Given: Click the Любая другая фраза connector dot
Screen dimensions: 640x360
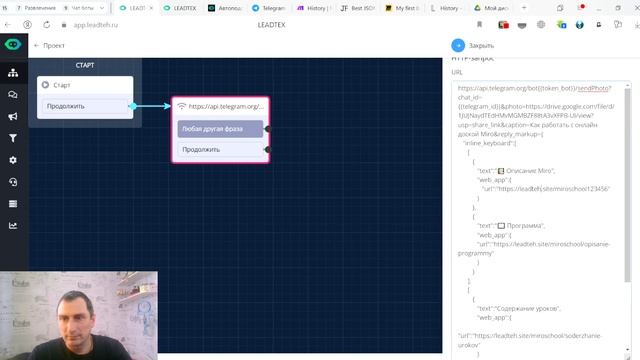Looking at the screenshot, I should pyautogui.click(x=268, y=129).
